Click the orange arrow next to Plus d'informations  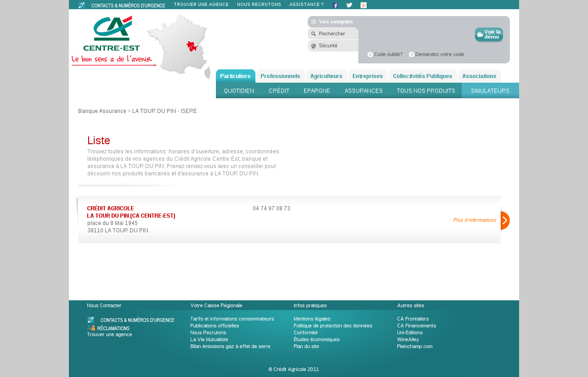505,220
